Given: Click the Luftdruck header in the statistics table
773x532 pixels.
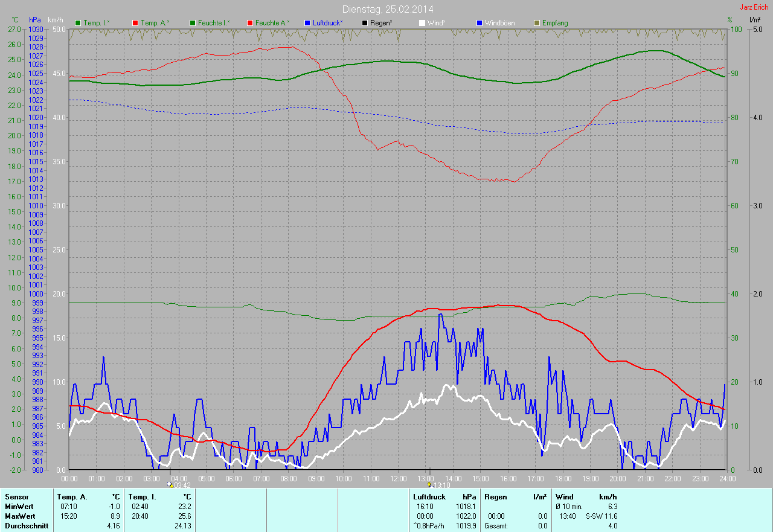Looking at the screenshot, I should 429,497.
